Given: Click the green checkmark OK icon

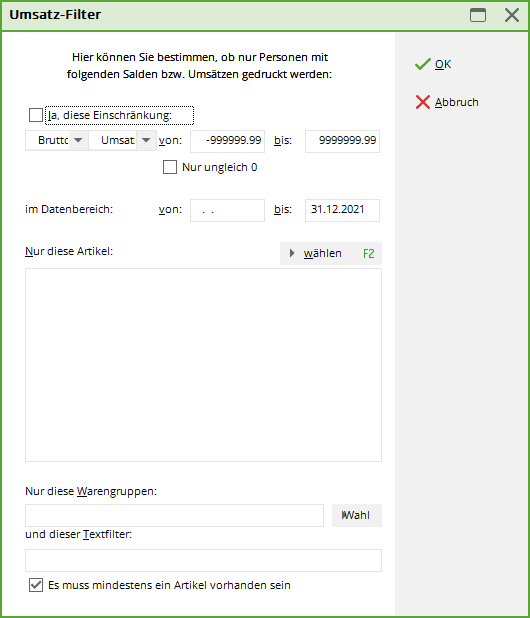Looking at the screenshot, I should (422, 64).
